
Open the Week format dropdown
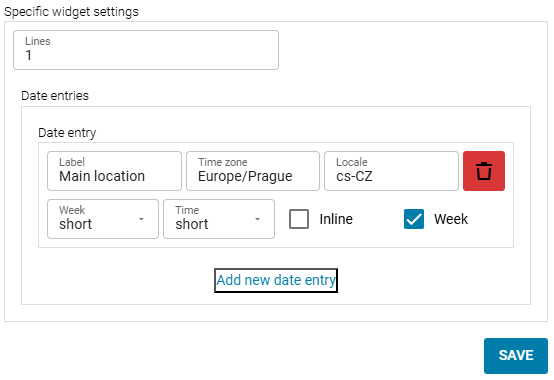click(103, 219)
